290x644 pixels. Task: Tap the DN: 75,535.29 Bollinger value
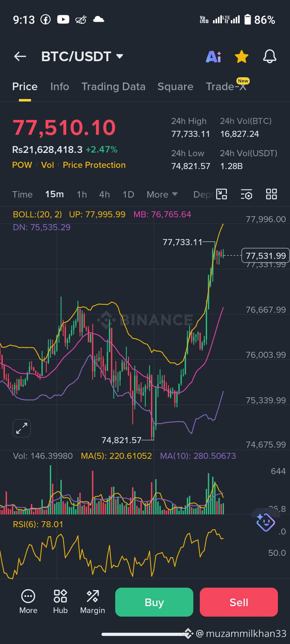tap(41, 227)
